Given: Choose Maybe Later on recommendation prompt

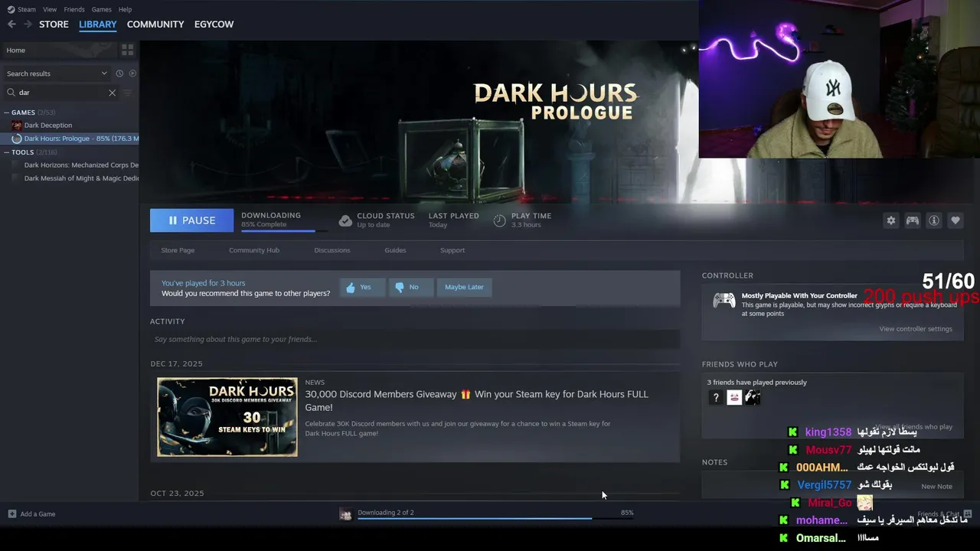Looking at the screenshot, I should tap(464, 287).
